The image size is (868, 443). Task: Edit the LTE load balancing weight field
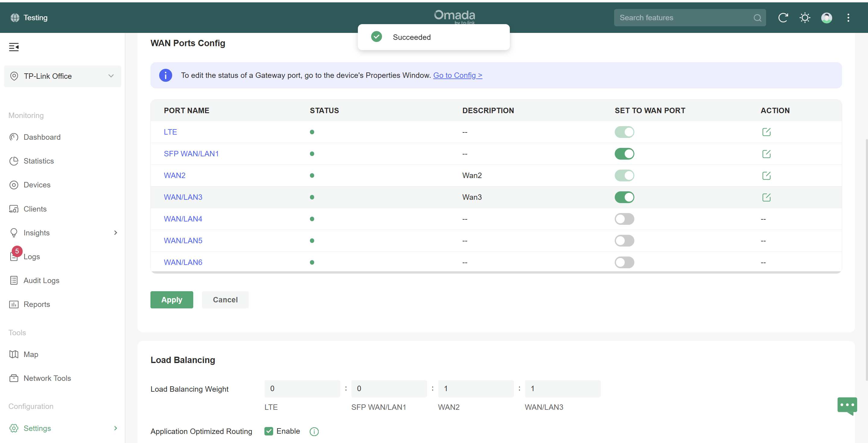(x=302, y=388)
